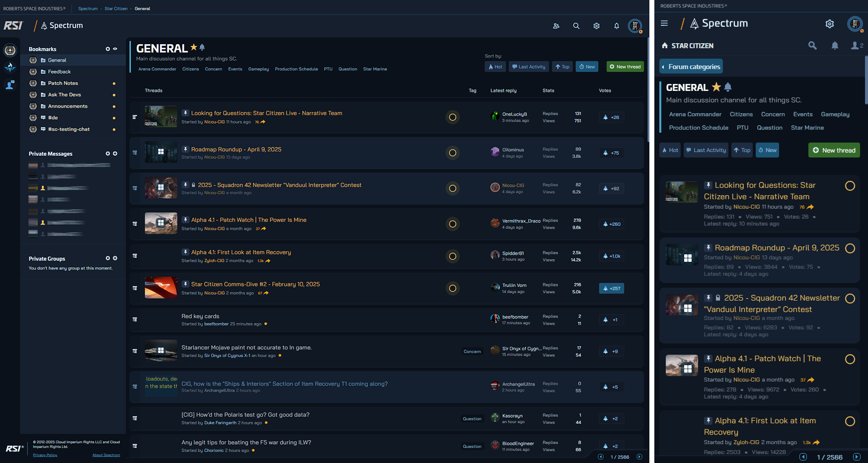Image resolution: width=868 pixels, height=463 pixels.
Task: Filter by Gameplay tag in narrow window
Action: click(x=835, y=114)
